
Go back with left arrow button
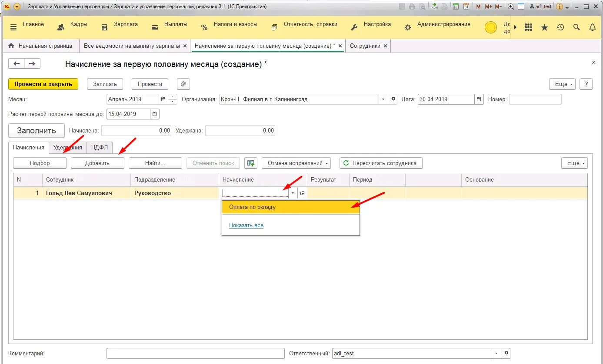[17, 64]
